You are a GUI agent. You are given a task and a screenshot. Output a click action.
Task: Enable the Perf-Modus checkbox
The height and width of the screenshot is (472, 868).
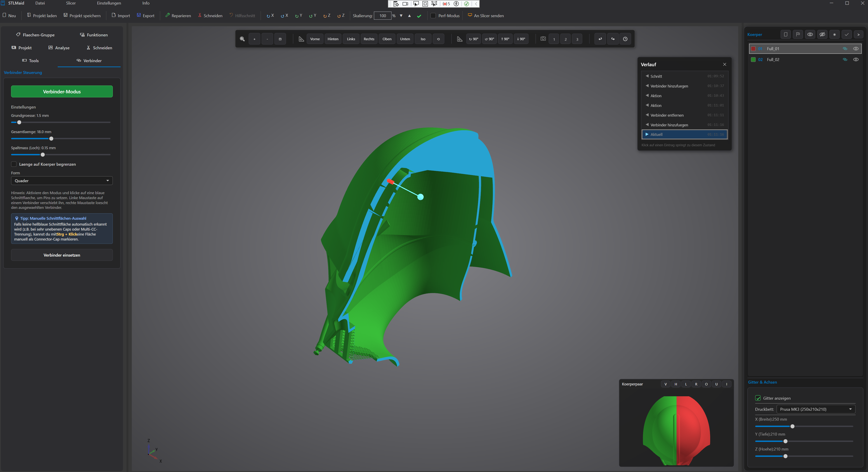433,16
